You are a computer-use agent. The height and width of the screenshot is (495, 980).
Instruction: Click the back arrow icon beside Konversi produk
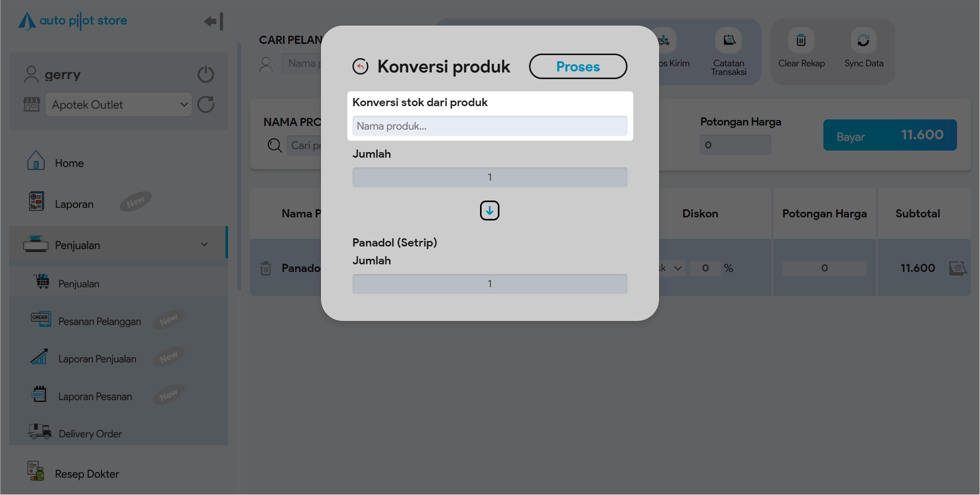360,66
